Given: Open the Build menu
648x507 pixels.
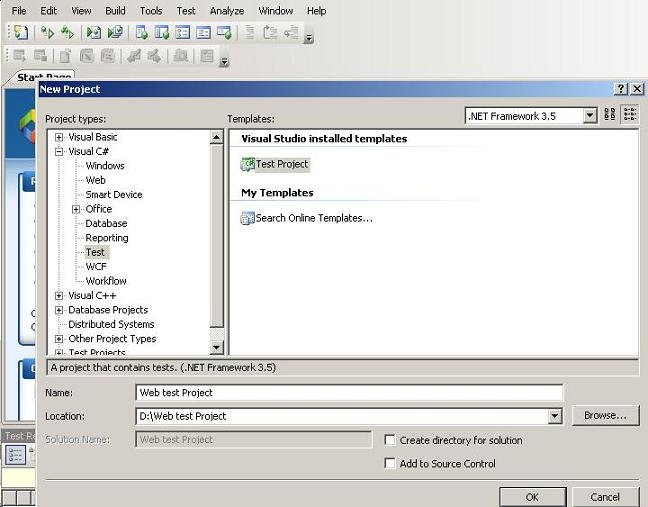Looking at the screenshot, I should point(115,11).
